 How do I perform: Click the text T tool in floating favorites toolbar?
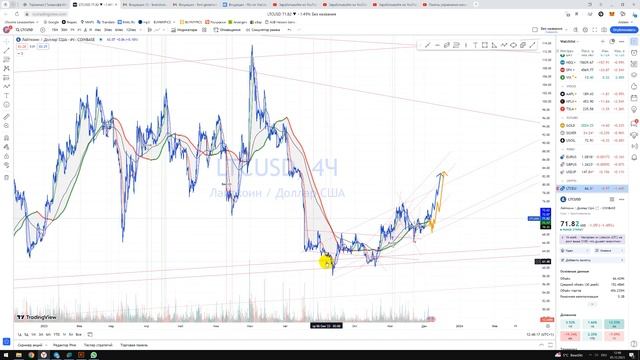point(475,45)
